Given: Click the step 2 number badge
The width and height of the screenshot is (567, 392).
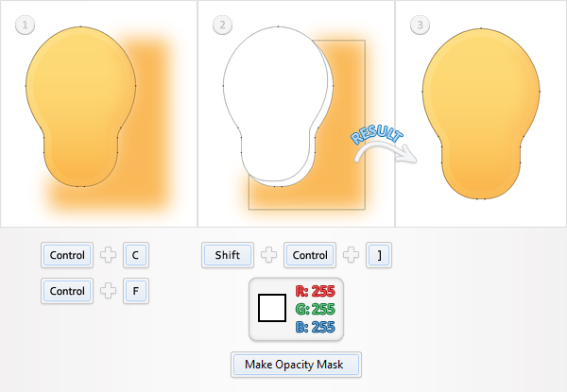Looking at the screenshot, I should coord(222,25).
